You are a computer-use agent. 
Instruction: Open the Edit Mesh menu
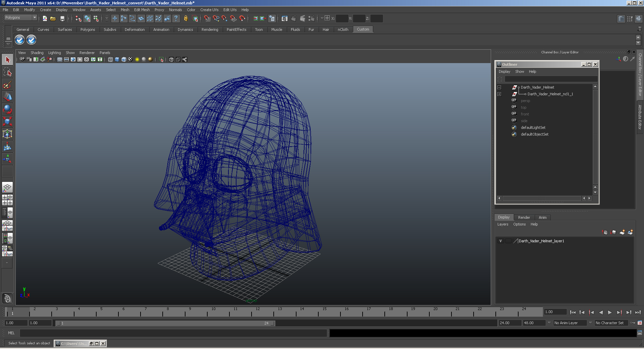[142, 10]
